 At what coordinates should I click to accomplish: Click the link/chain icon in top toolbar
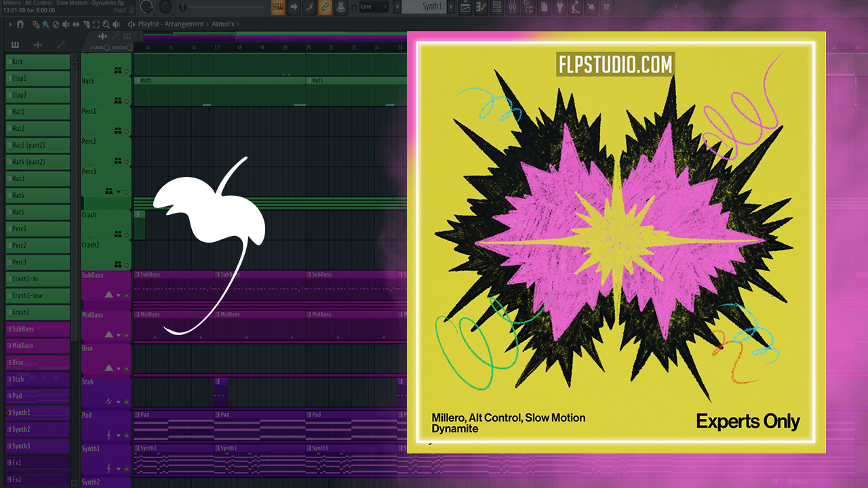pos(325,7)
